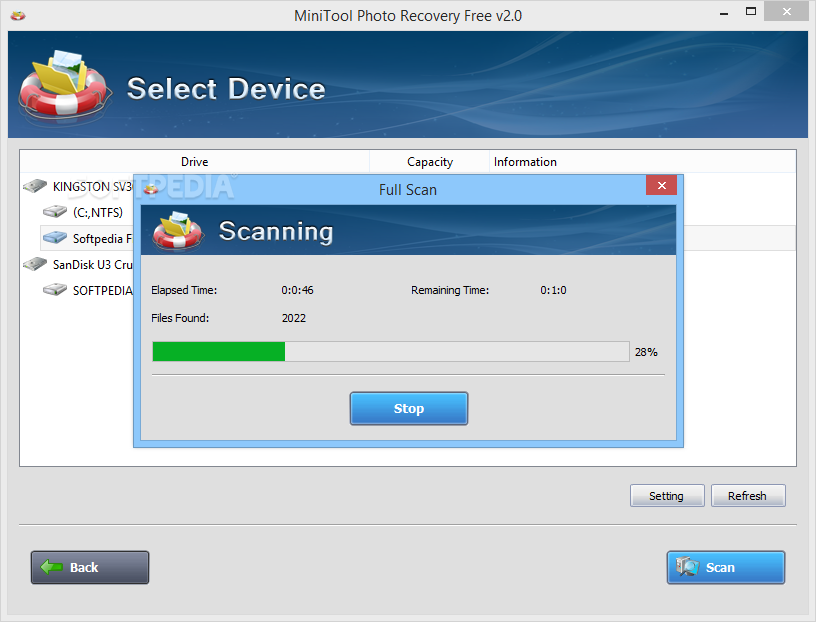The height and width of the screenshot is (622, 816).
Task: Select the SanDisk U3 Cruzer disk icon
Action: [35, 264]
